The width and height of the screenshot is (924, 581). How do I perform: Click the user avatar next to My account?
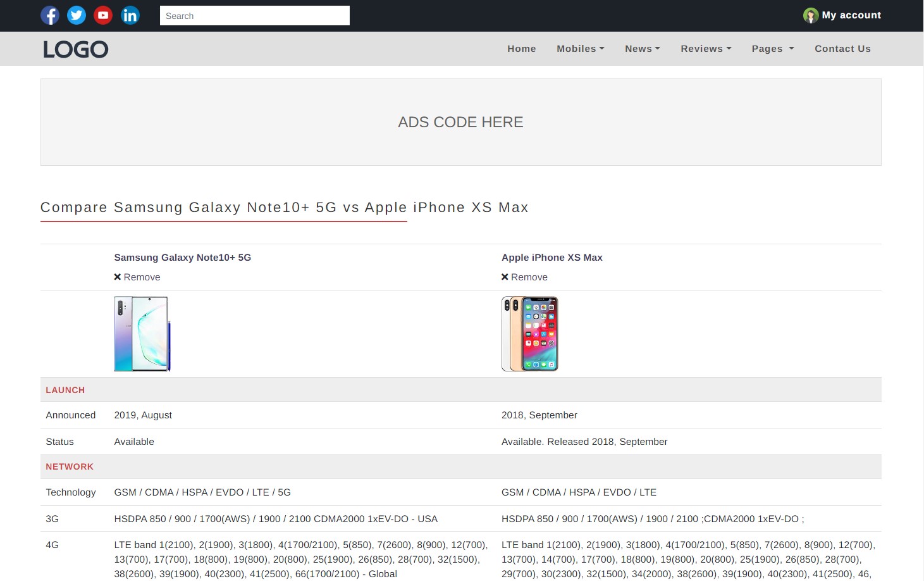tap(811, 15)
